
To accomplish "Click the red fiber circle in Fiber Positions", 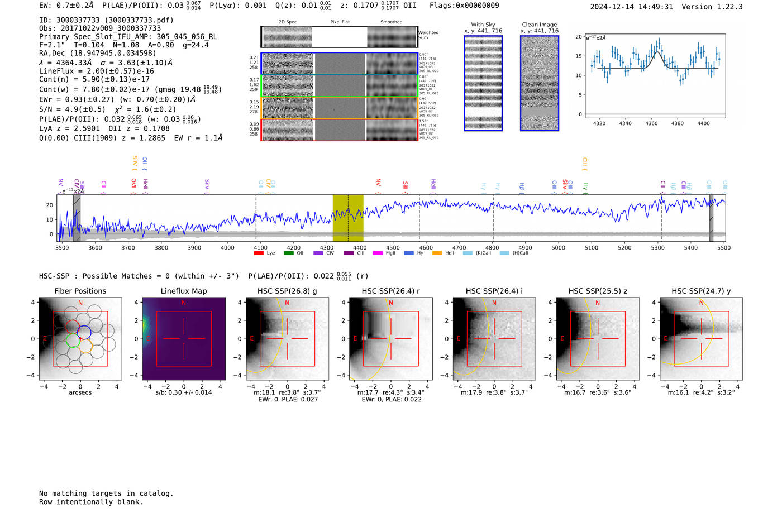I will pos(73,327).
